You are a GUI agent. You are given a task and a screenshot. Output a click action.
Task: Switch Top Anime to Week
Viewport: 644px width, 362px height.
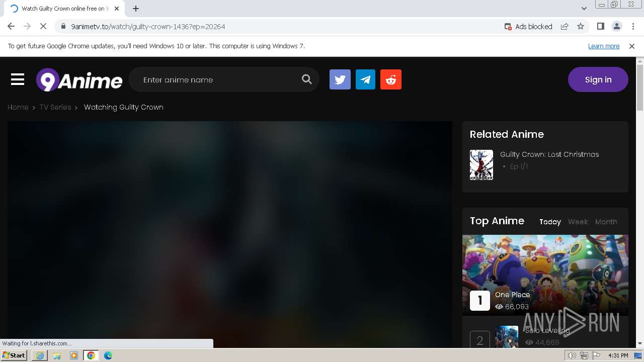pyautogui.click(x=578, y=222)
